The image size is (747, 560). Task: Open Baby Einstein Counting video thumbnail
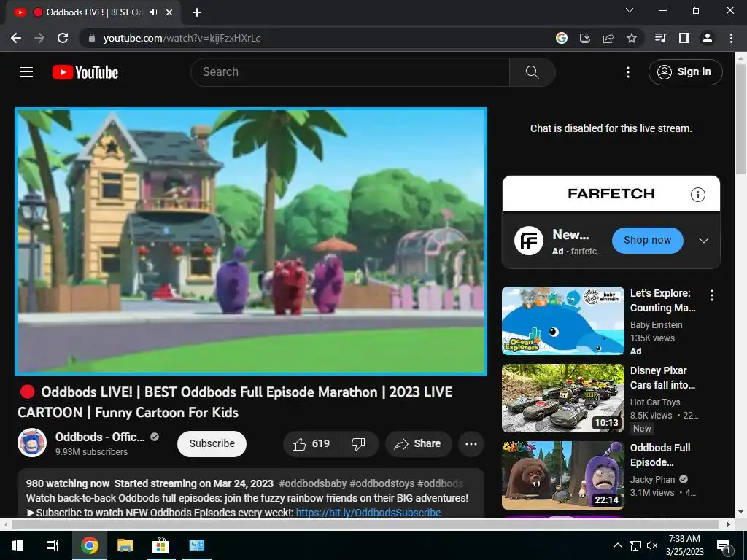pyautogui.click(x=563, y=321)
